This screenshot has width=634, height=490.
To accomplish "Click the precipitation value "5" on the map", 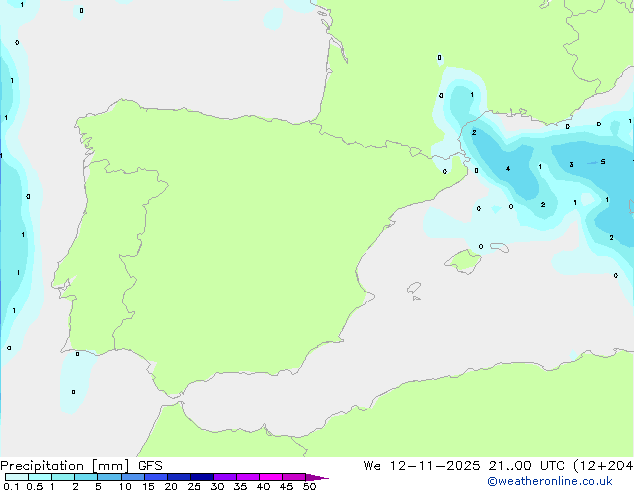I will click(603, 162).
